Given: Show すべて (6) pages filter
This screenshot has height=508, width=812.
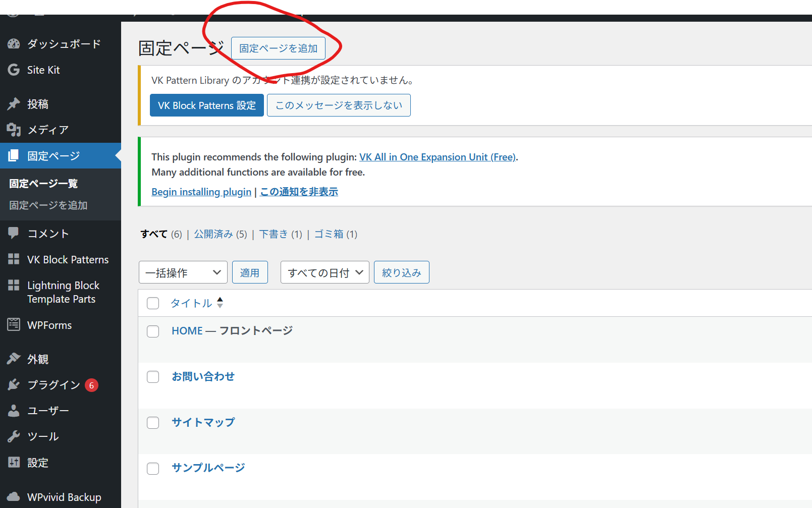Looking at the screenshot, I should pos(161,234).
